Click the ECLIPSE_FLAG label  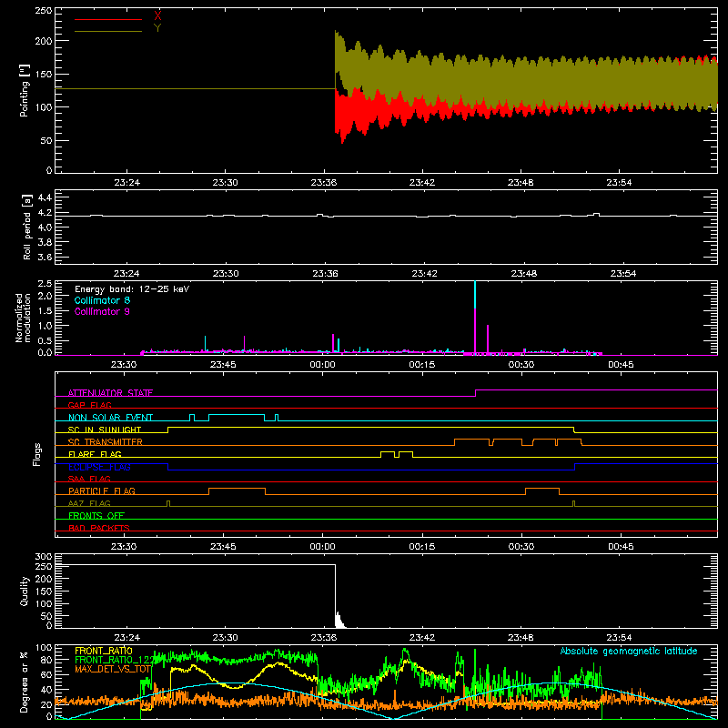(x=99, y=467)
